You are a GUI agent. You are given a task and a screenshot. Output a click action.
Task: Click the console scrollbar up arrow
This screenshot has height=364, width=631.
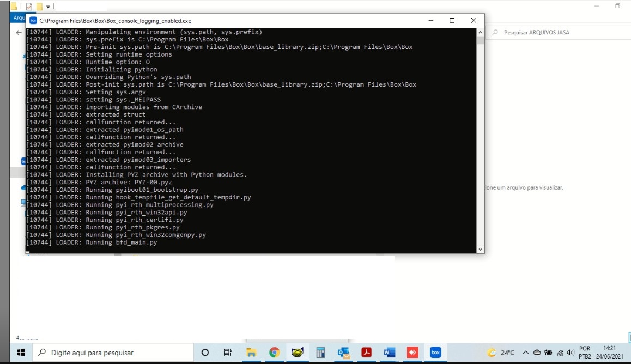480,32
